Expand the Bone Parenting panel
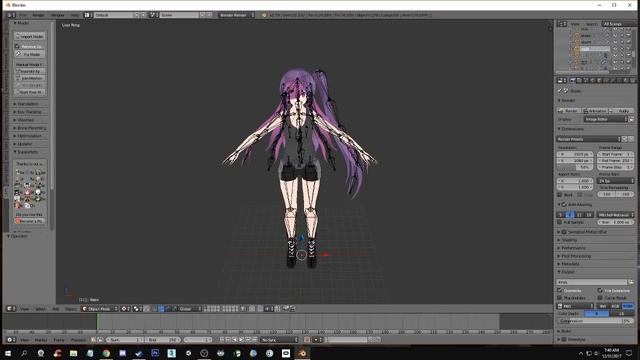 click(x=29, y=128)
